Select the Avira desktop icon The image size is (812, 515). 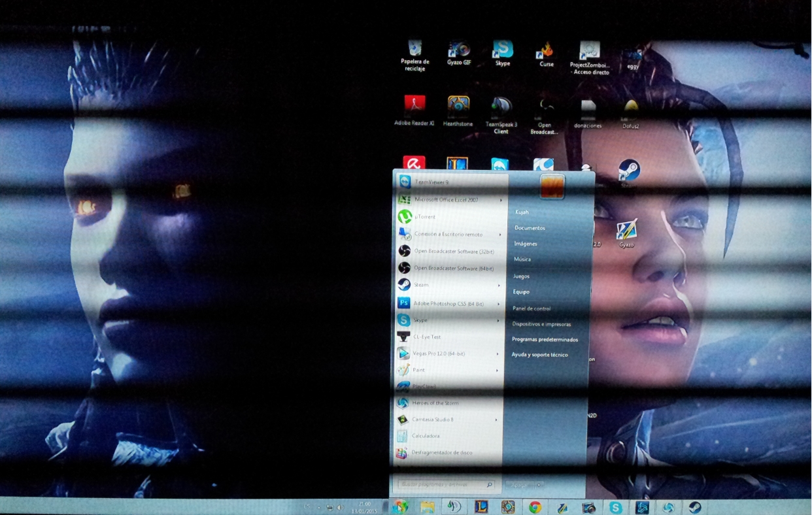pos(414,163)
